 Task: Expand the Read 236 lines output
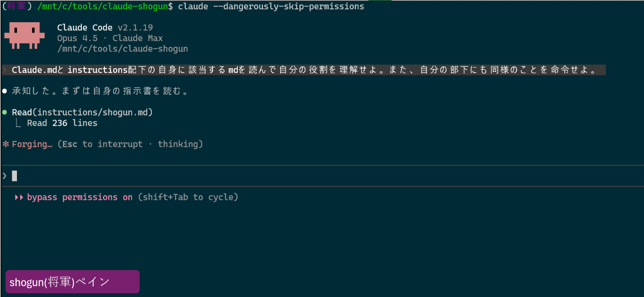62,123
